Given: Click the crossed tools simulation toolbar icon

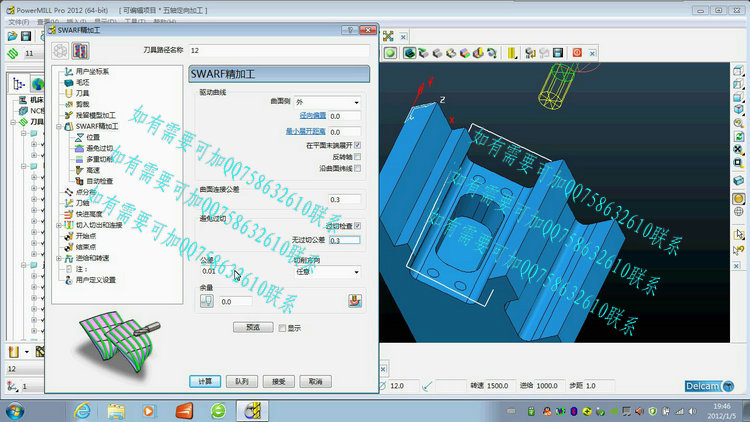Looking at the screenshot, I should click(x=388, y=36).
